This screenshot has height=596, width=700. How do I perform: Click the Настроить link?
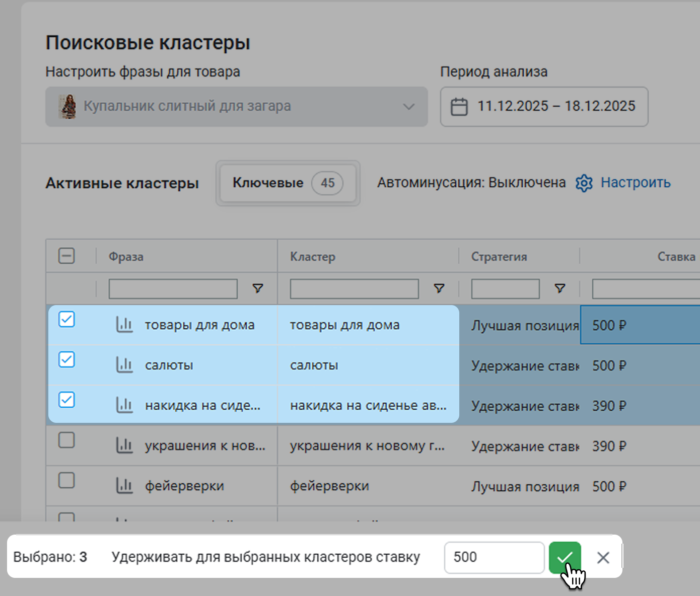(636, 183)
